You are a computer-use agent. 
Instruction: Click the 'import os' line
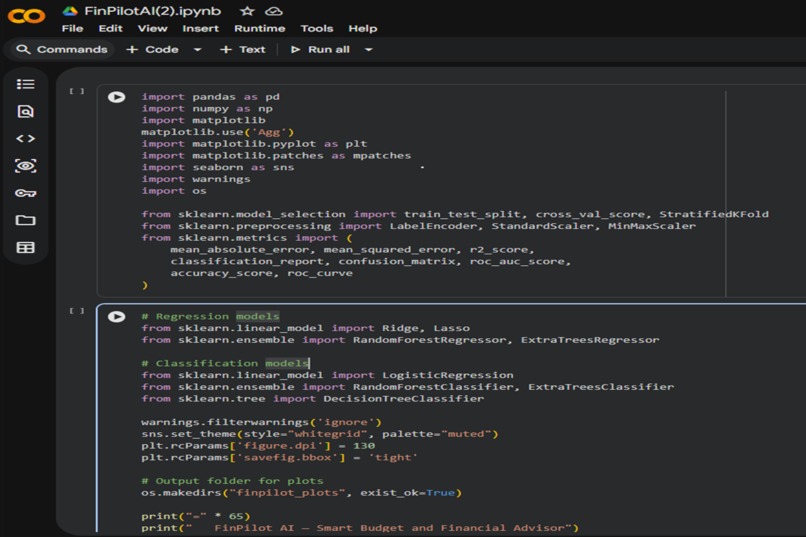point(174,191)
